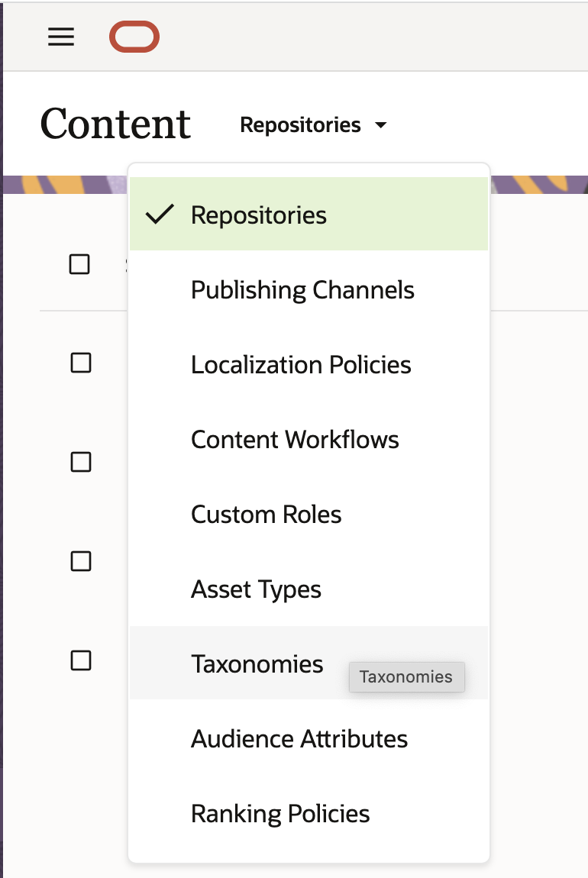The width and height of the screenshot is (588, 878).
Task: Check the first repository's checkbox
Action: coord(80,363)
